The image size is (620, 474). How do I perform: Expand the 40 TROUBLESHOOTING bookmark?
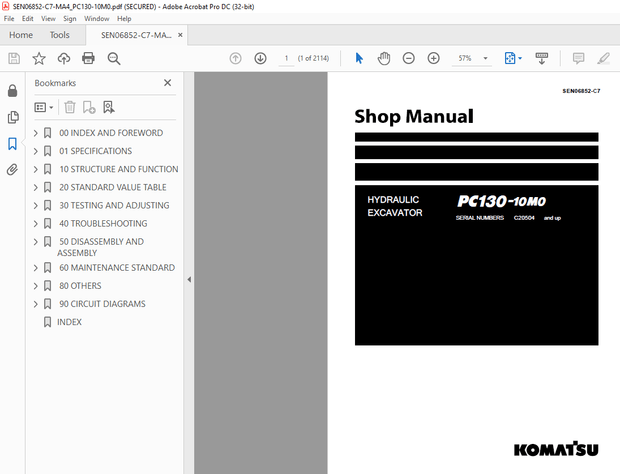tap(36, 224)
